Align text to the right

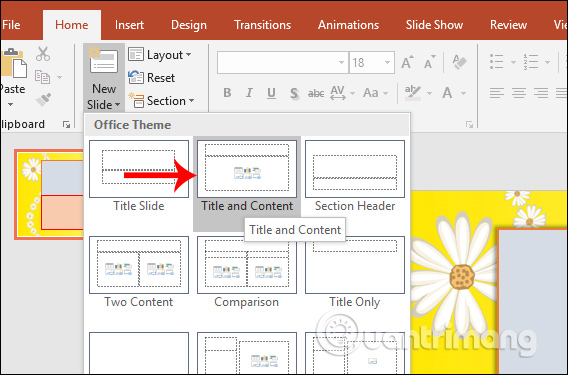[541, 93]
